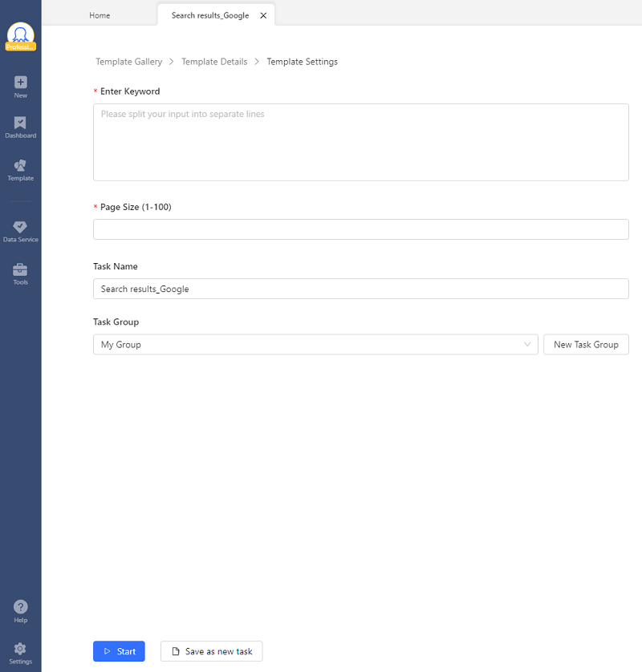The image size is (642, 672).
Task: Click Template Settings breadcrumb text
Action: 302,62
